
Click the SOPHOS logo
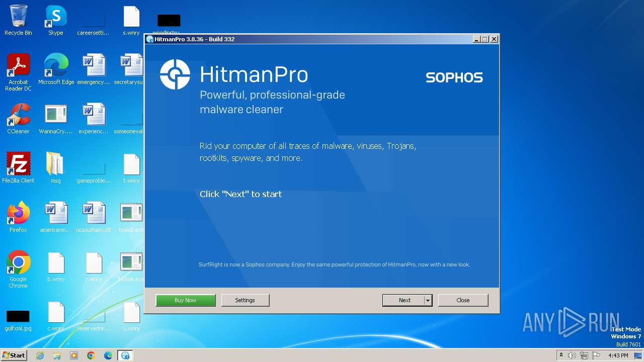(x=454, y=77)
